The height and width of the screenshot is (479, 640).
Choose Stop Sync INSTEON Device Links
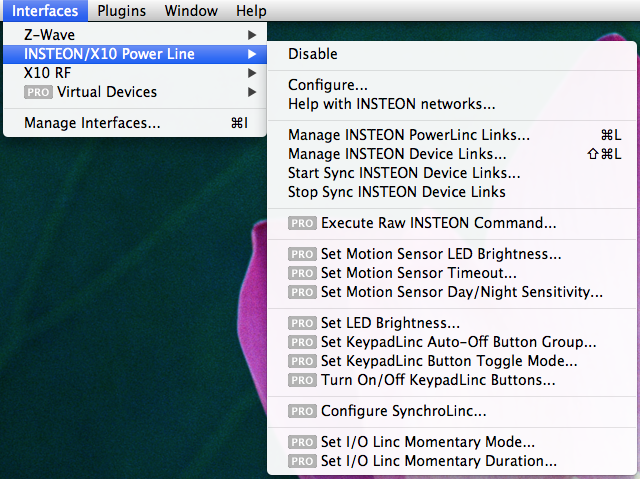(x=452, y=192)
